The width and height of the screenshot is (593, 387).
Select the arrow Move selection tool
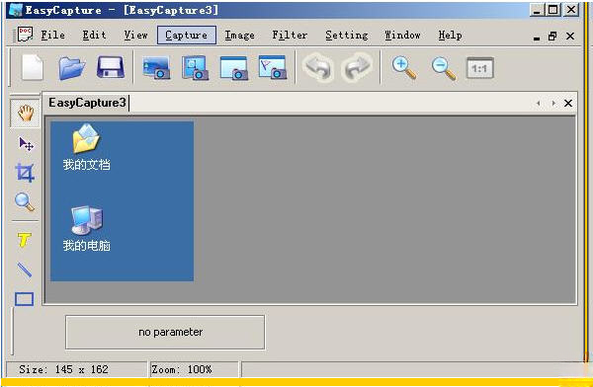pyautogui.click(x=26, y=144)
